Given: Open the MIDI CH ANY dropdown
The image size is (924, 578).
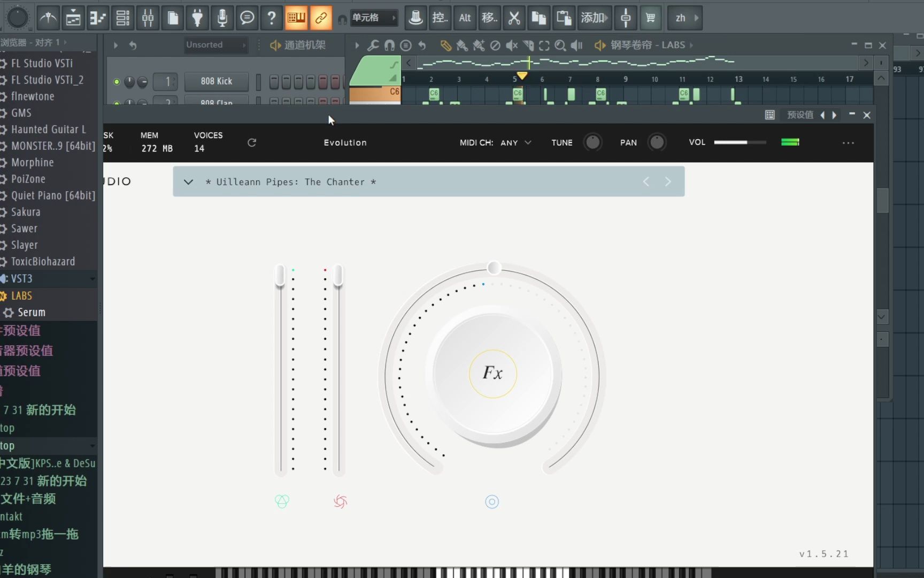Looking at the screenshot, I should click(515, 142).
